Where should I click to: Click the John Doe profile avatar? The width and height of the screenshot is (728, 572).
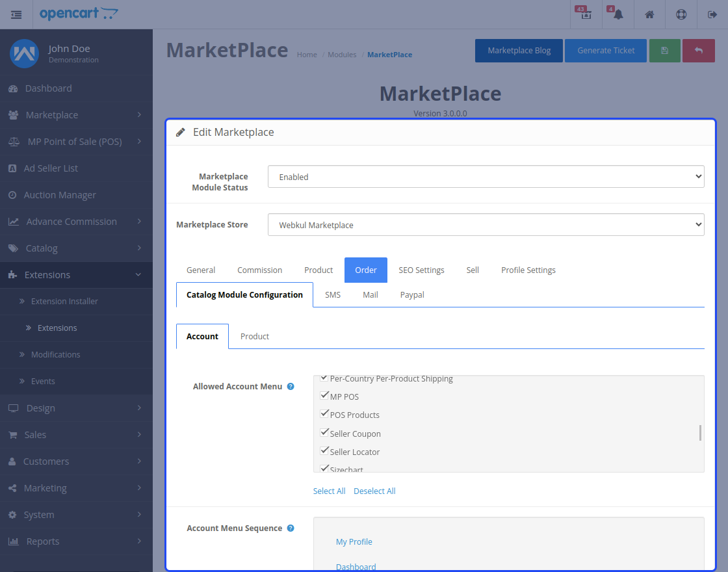tap(24, 53)
